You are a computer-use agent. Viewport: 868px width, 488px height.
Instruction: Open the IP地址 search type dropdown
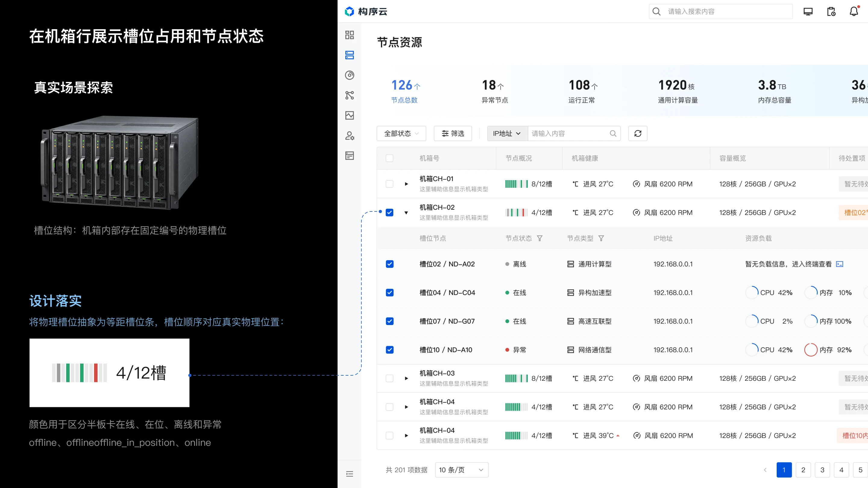pos(508,133)
